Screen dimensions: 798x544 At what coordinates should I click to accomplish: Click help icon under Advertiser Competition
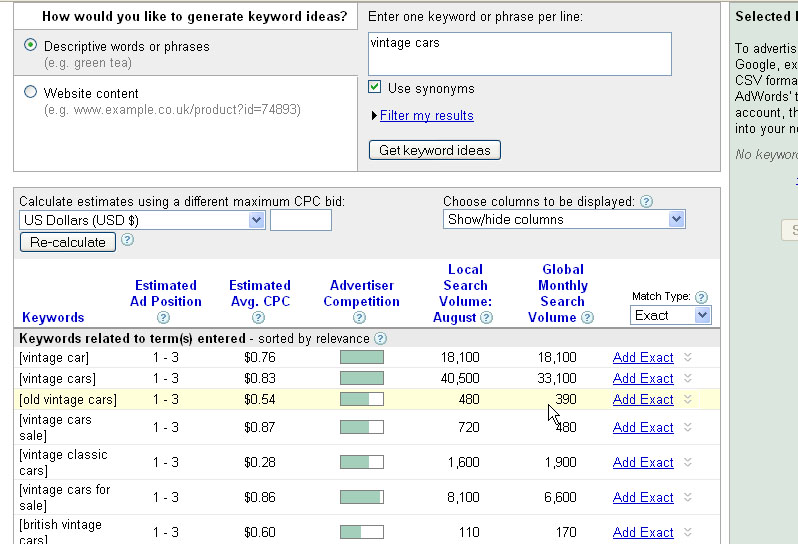pos(360,318)
